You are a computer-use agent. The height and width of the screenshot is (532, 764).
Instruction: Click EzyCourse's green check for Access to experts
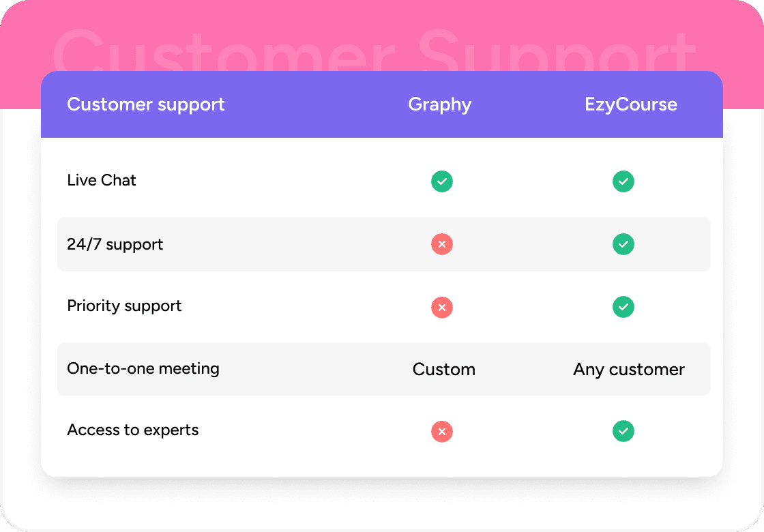pos(623,432)
